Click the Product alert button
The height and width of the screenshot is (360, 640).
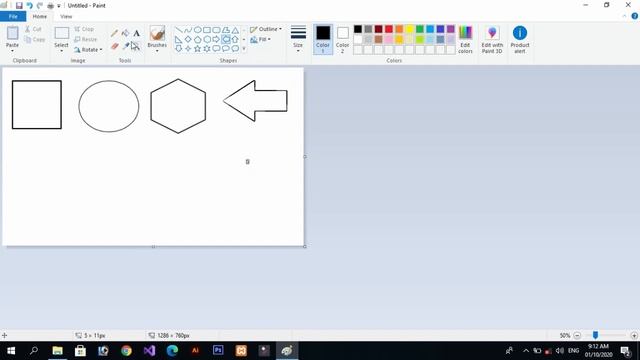coord(520,39)
